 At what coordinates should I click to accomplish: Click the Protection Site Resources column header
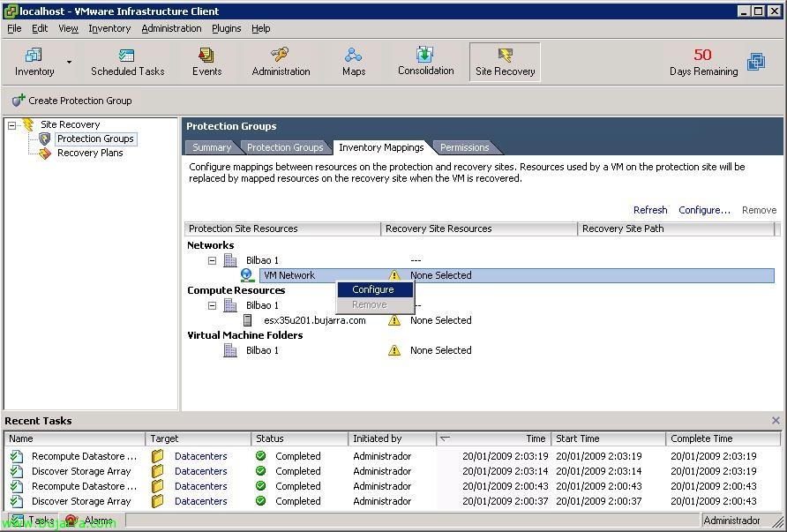pyautogui.click(x=282, y=229)
